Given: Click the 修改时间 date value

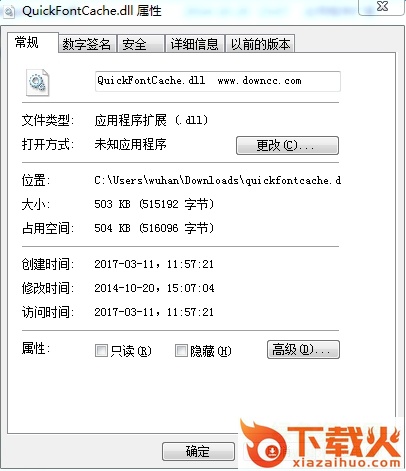Looking at the screenshot, I should (x=154, y=288).
